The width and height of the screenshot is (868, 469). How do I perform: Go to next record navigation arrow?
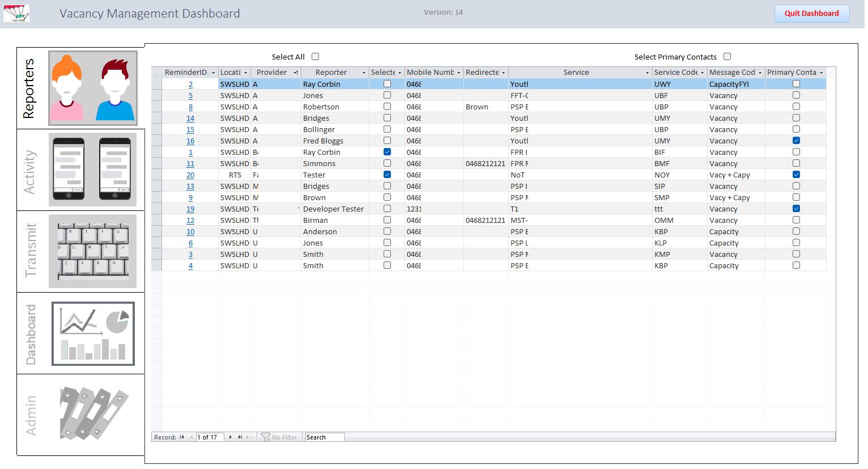tap(230, 437)
